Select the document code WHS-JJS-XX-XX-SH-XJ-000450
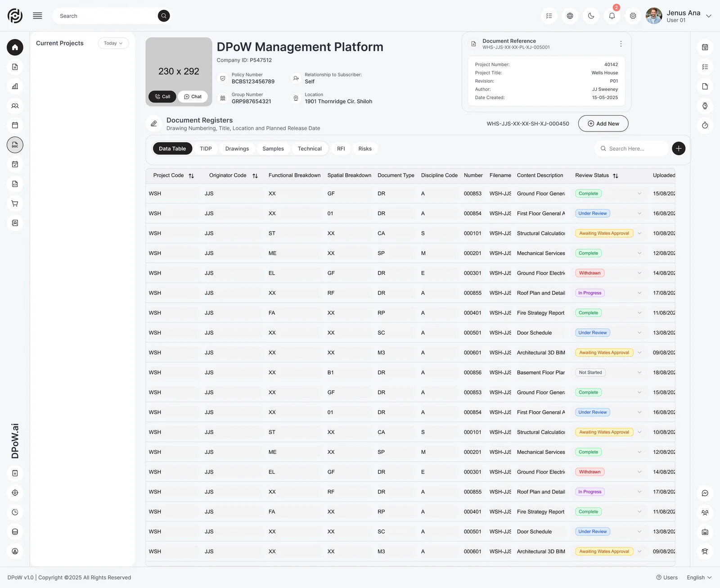720x588 pixels. pyautogui.click(x=528, y=124)
